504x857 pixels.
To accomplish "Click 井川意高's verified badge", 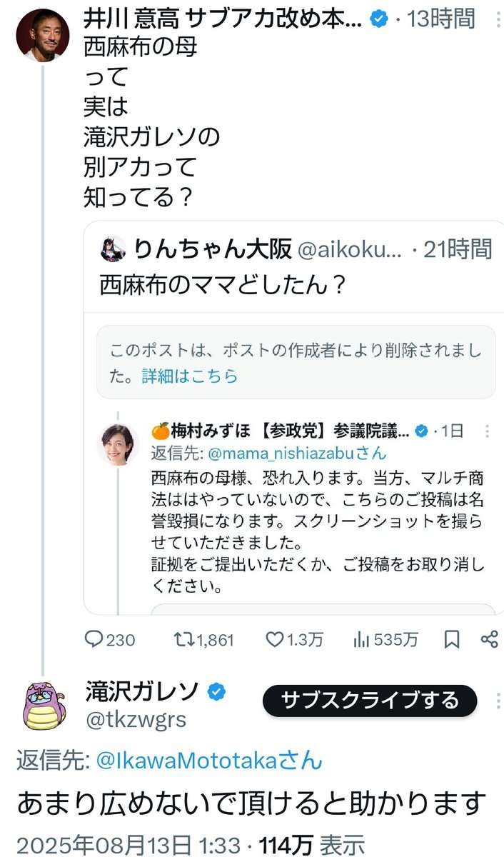I will pyautogui.click(x=380, y=19).
